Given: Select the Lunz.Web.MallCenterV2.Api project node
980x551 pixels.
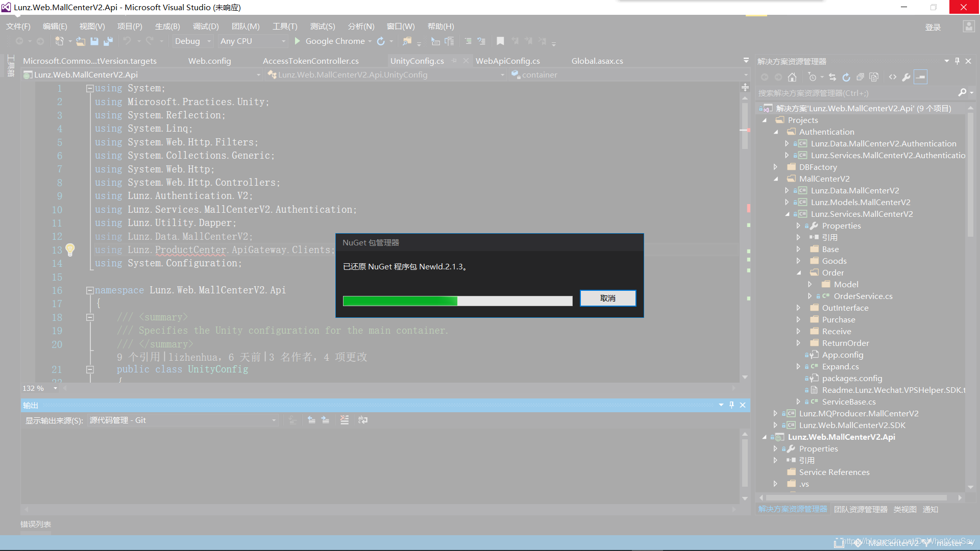Looking at the screenshot, I should [841, 437].
